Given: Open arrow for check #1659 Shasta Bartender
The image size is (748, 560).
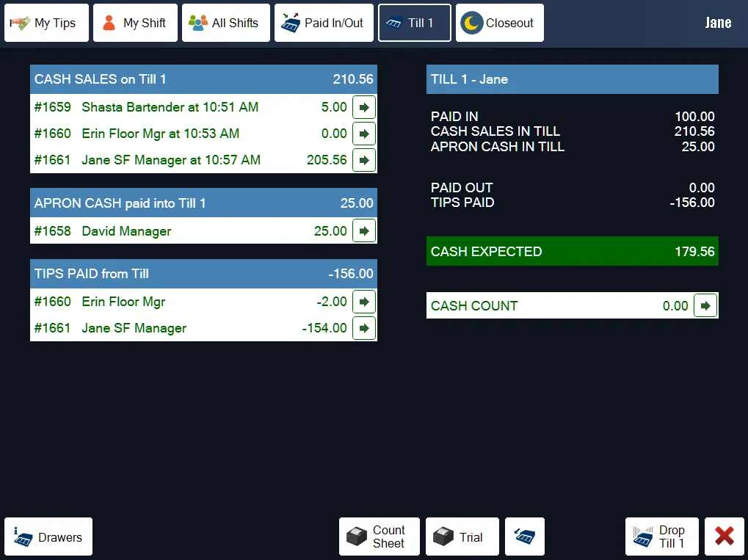Looking at the screenshot, I should (364, 107).
